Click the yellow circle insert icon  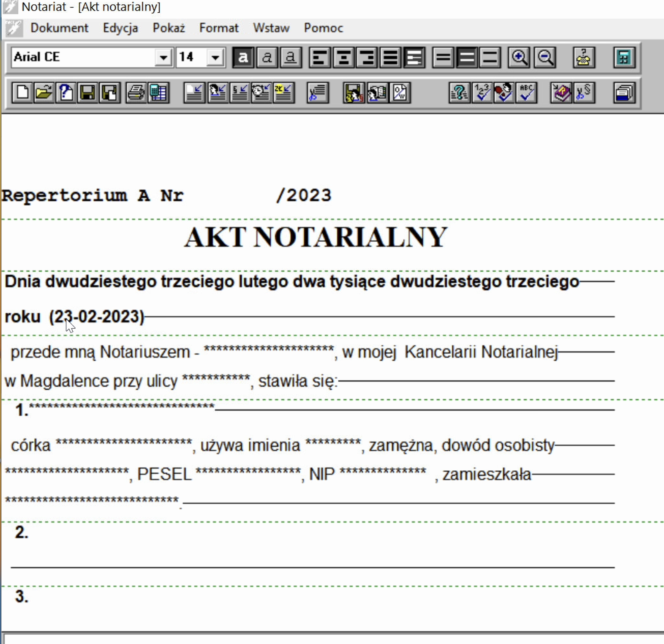tap(283, 93)
